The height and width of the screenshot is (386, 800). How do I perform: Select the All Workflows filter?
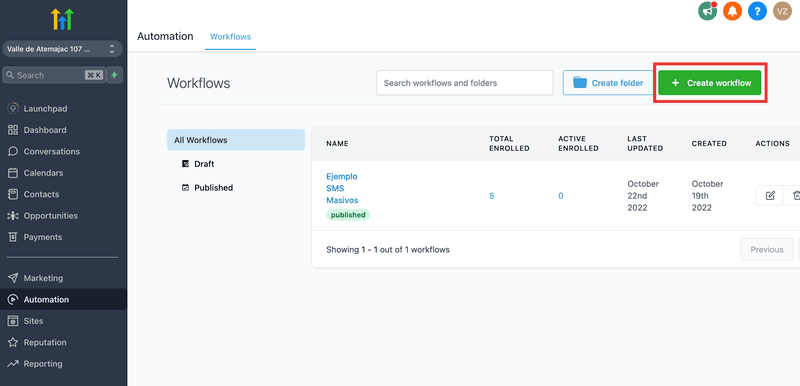[236, 140]
